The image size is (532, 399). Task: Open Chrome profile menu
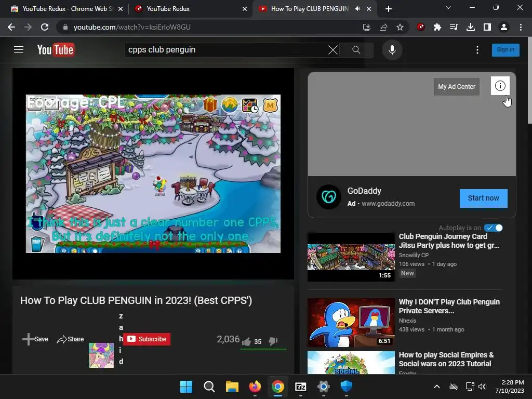(x=504, y=27)
